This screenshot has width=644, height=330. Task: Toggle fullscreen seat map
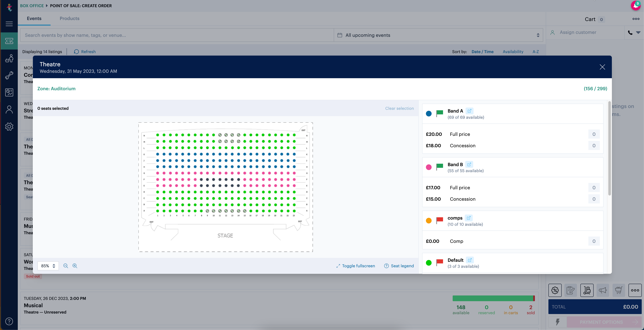(x=355, y=266)
